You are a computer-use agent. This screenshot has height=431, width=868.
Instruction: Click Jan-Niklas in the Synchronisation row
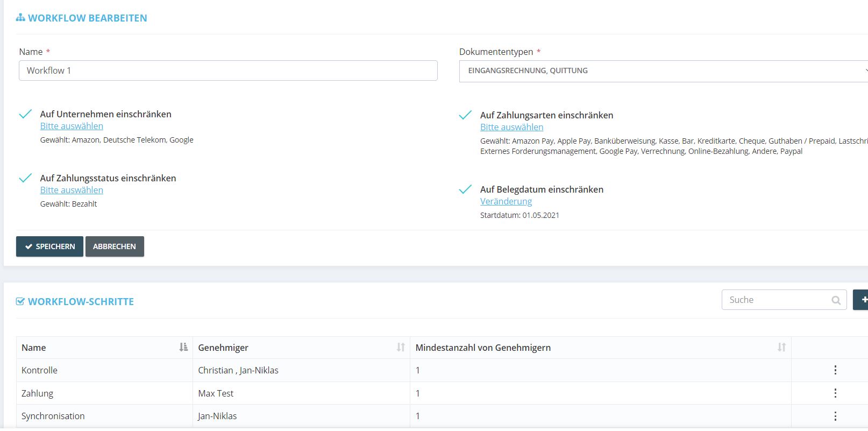[x=217, y=416]
